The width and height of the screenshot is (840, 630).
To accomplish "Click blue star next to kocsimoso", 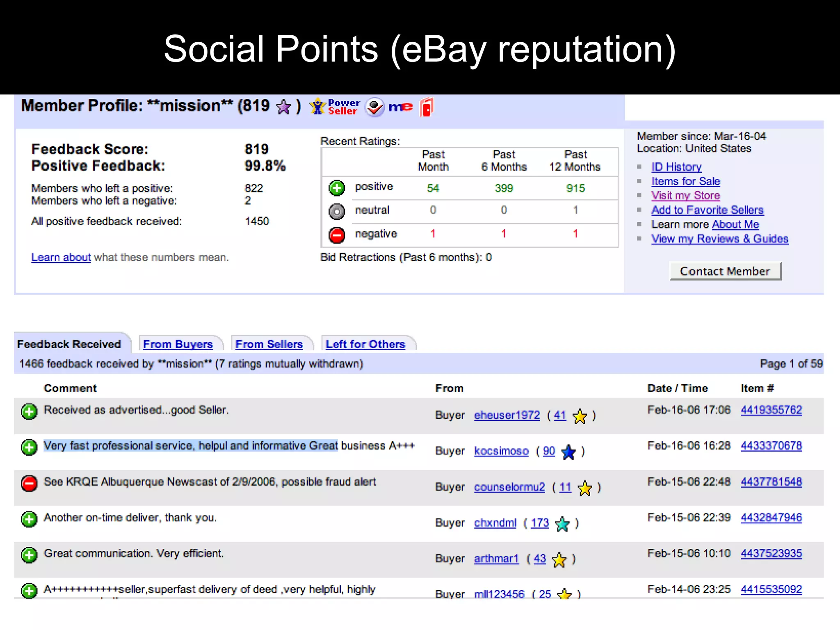I will [568, 452].
